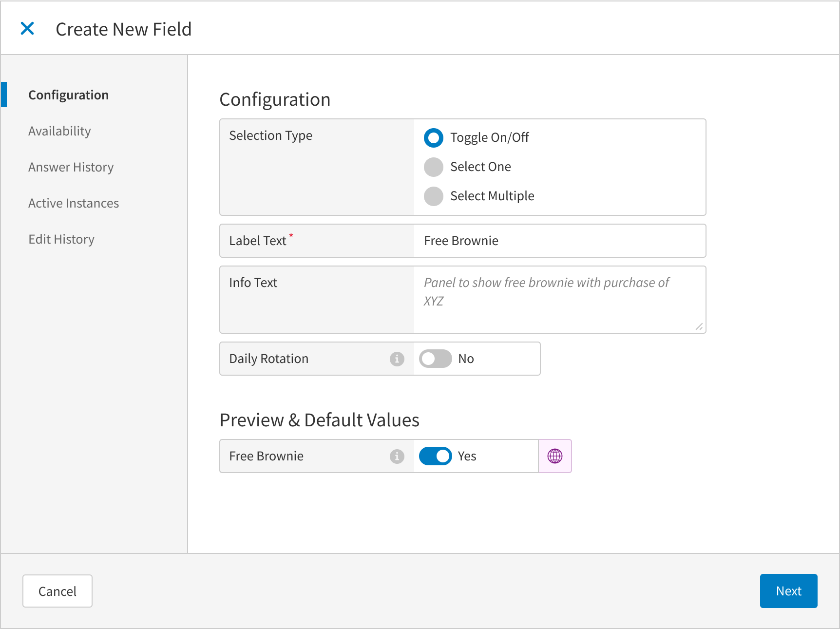Screen dimensions: 840x629
Task: Click the info icon next to Daily Rotation
Action: pyautogui.click(x=397, y=359)
